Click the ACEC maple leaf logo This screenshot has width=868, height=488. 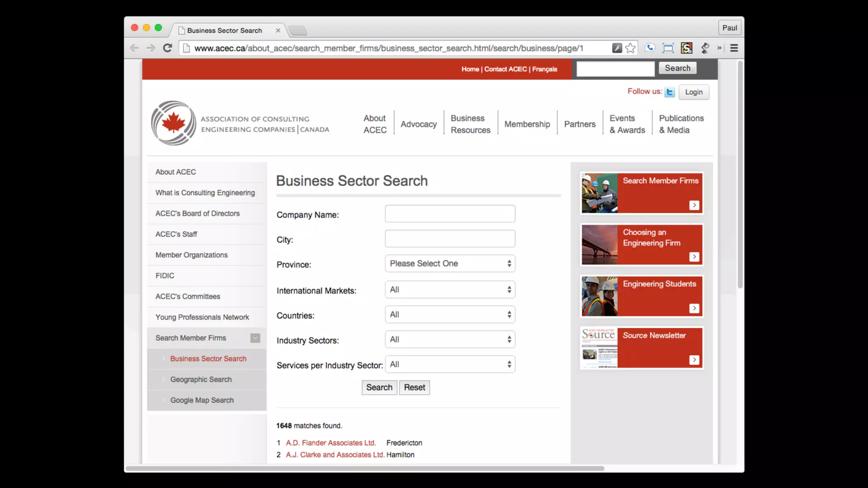coord(174,123)
